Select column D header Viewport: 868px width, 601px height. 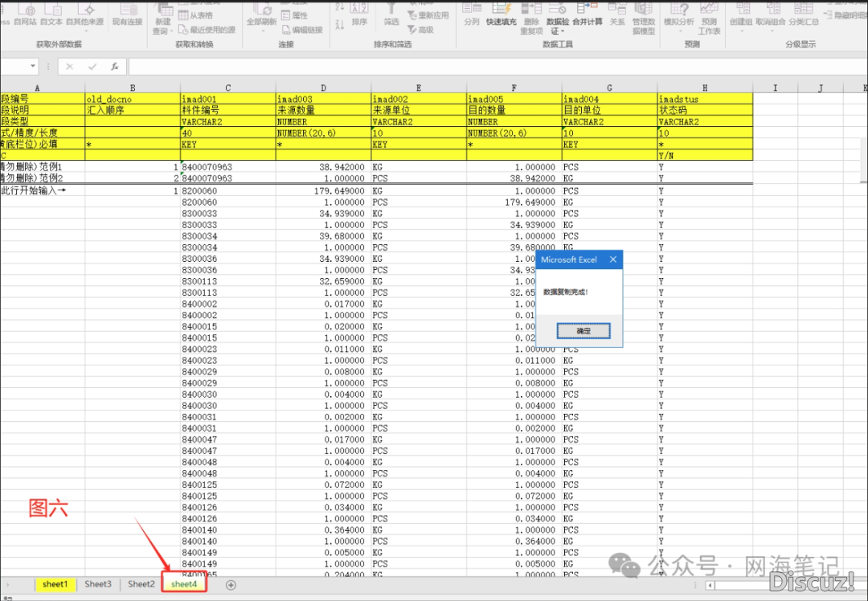pos(323,88)
